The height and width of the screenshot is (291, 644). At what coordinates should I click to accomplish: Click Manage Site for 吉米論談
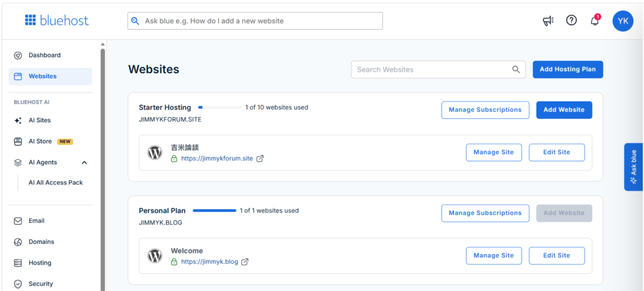(x=494, y=152)
